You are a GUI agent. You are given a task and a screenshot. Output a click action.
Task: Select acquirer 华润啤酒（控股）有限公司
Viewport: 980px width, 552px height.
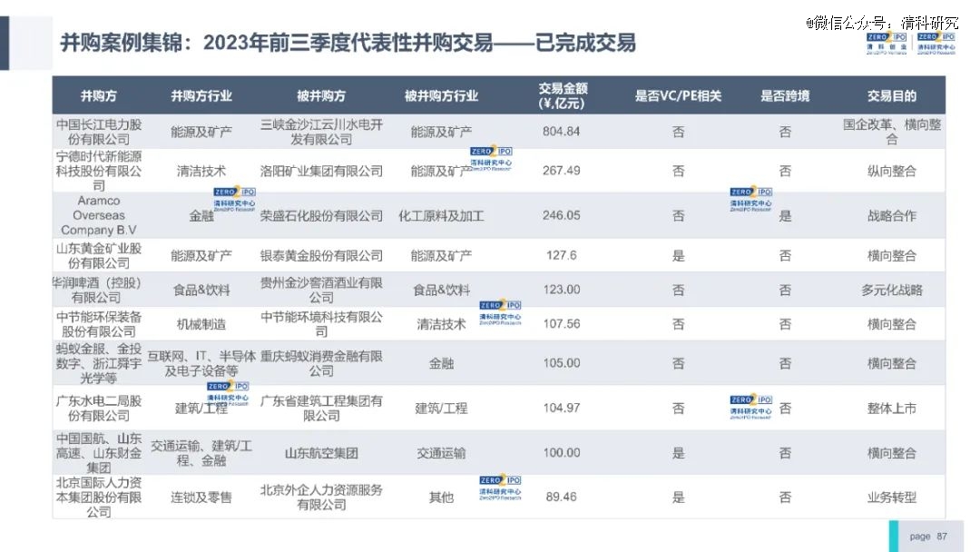pyautogui.click(x=97, y=290)
